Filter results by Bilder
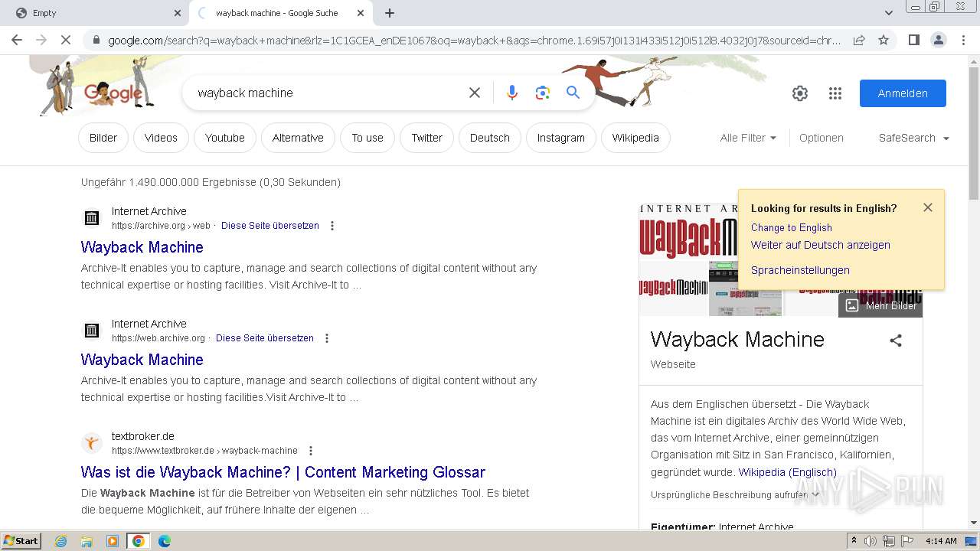Screen dimensions: 980x551 coord(103,138)
